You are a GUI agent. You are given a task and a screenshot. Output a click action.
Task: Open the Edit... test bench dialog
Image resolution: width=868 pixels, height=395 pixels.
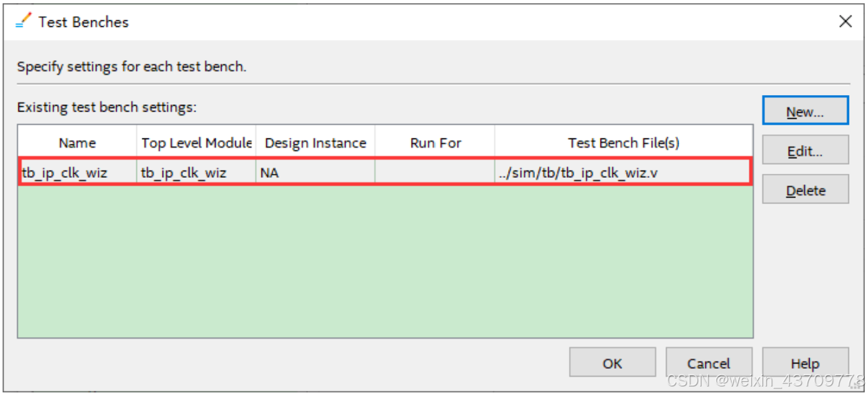[x=805, y=150]
